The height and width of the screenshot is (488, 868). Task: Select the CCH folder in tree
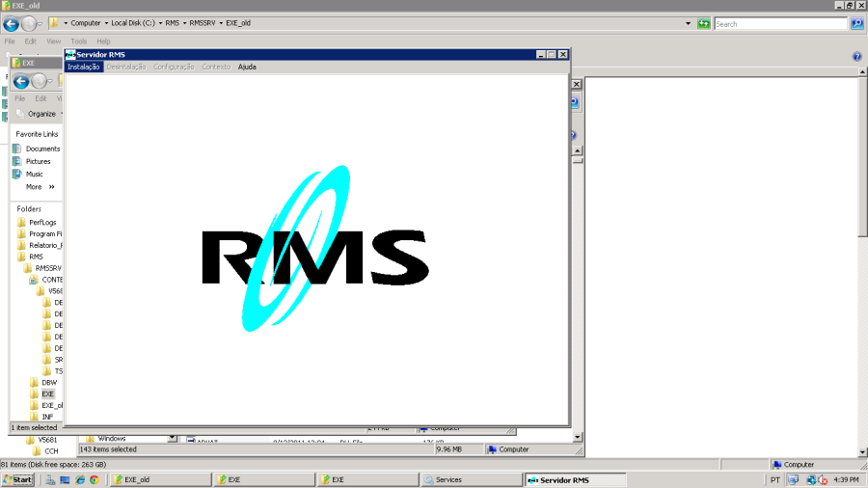pyautogui.click(x=51, y=451)
